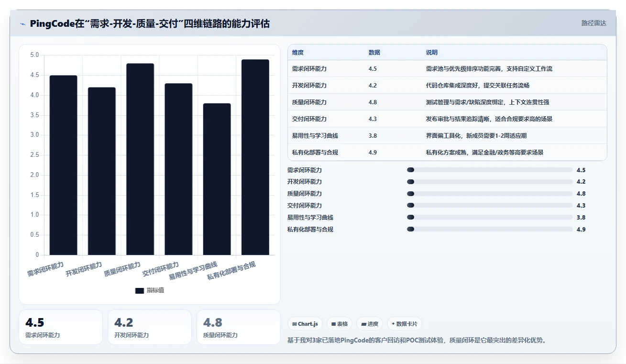626x364 pixels.
Task: Click 需求闭环能力 progress bar
Action: [x=490, y=170]
